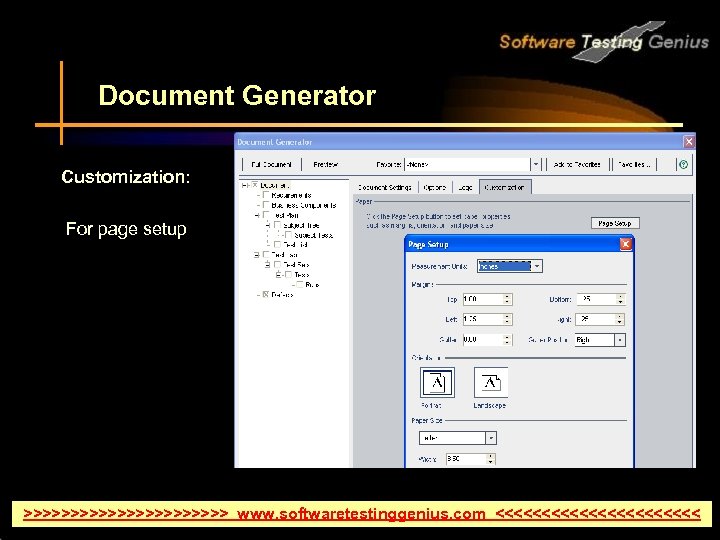This screenshot has width=720, height=540.
Task: Toggle the Document root checkbox
Action: [x=255, y=185]
